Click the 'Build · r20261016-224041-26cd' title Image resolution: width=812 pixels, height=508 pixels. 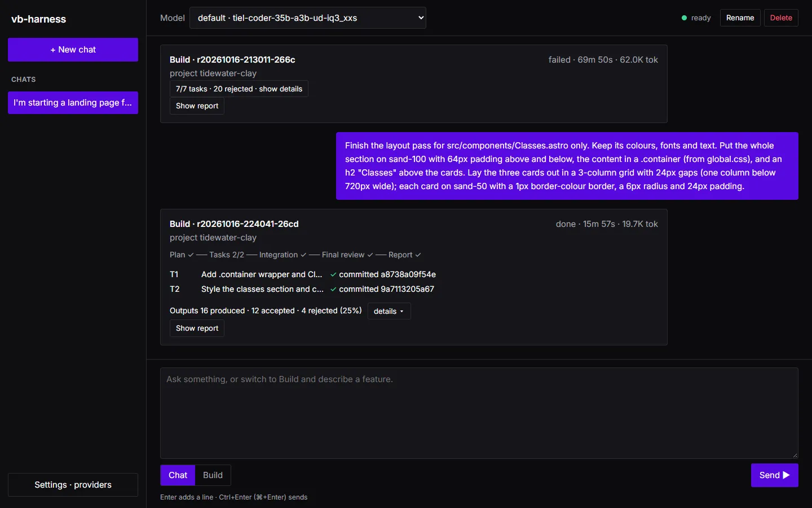tap(234, 224)
